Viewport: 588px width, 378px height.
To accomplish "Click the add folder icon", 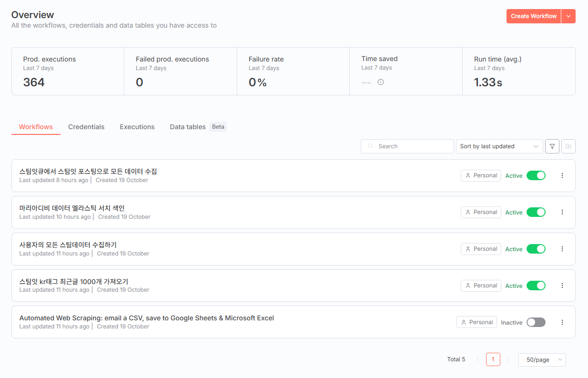I will pos(568,146).
